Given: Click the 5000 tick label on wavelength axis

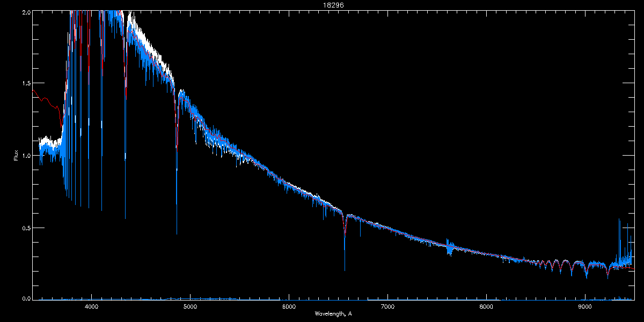Looking at the screenshot, I should (x=190, y=306).
